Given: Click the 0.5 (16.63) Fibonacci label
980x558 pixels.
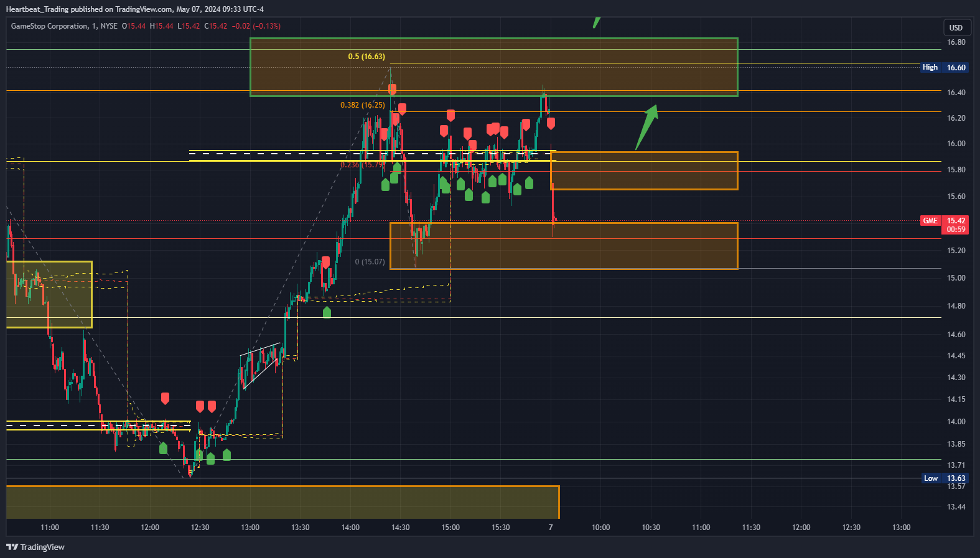Looking at the screenshot, I should click(366, 57).
